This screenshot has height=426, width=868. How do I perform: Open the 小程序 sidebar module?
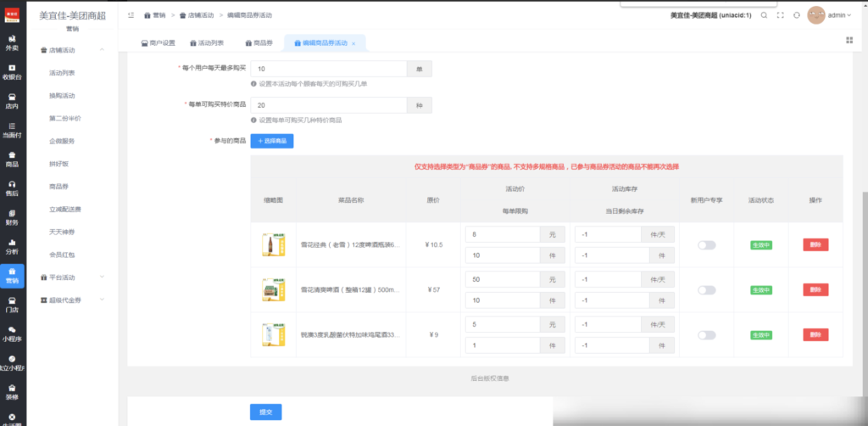point(12,334)
